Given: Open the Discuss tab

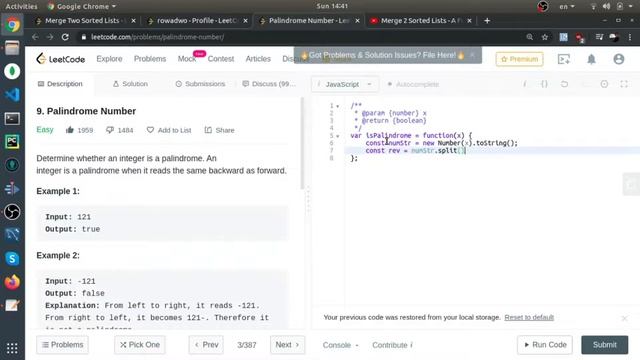Looking at the screenshot, I should pyautogui.click(x=269, y=84).
